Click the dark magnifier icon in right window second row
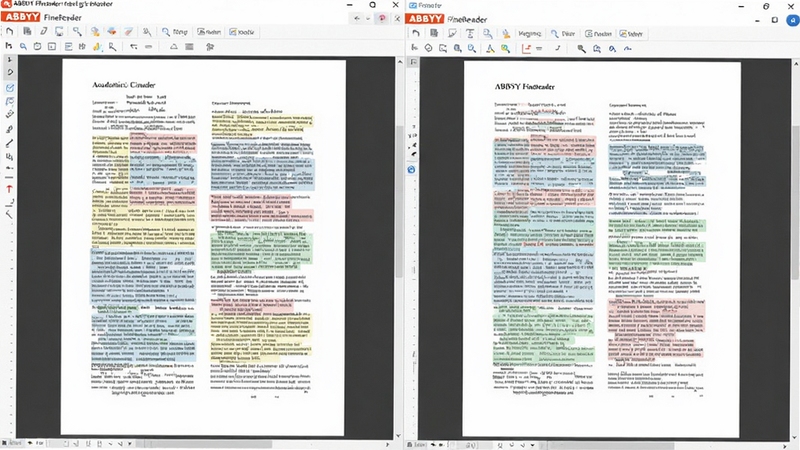 [x=581, y=48]
